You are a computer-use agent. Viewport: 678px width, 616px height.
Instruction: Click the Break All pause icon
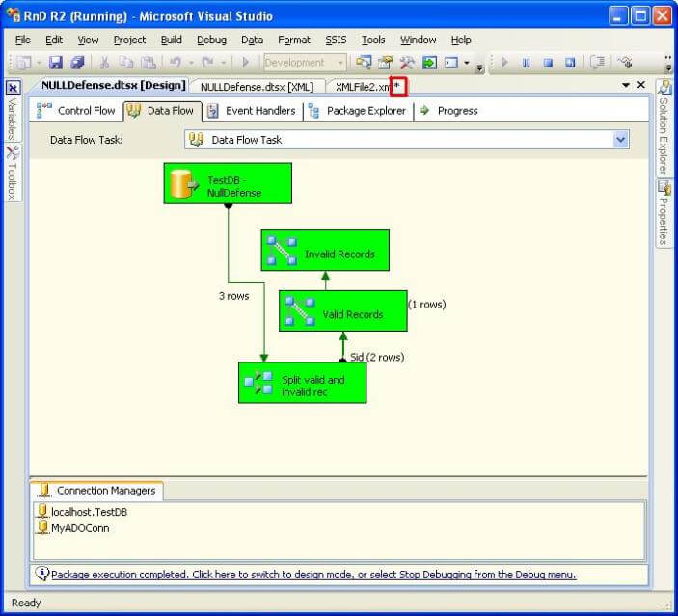[527, 63]
